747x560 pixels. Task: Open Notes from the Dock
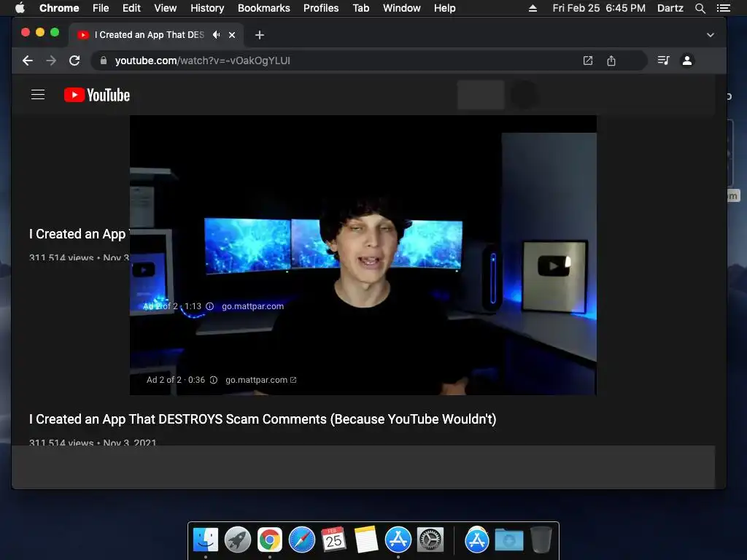(366, 540)
